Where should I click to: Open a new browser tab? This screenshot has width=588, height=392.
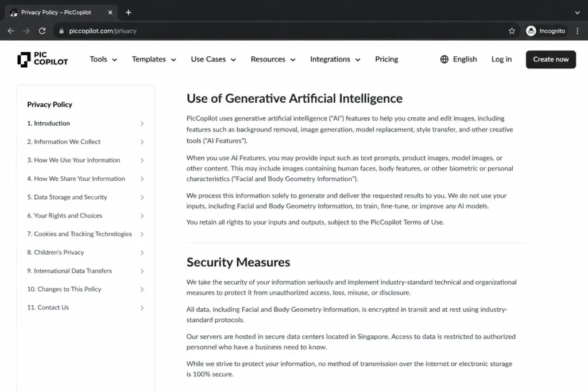coord(128,13)
